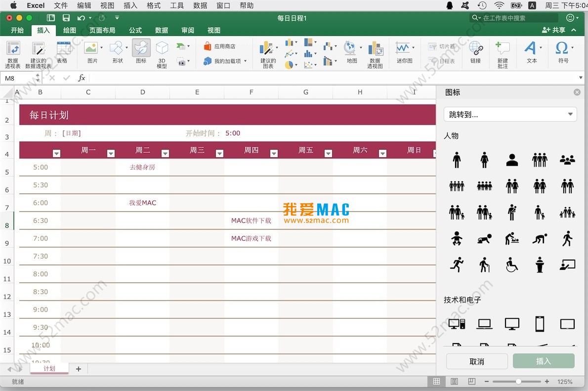
Task: Open the 周五 column filter dropdown
Action: tap(328, 153)
